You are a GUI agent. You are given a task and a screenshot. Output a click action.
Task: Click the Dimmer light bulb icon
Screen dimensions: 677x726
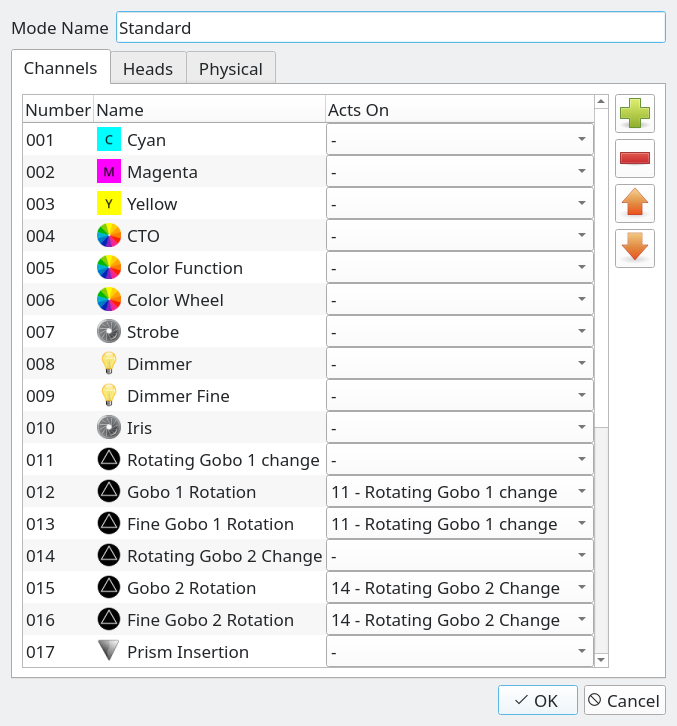[x=109, y=363]
